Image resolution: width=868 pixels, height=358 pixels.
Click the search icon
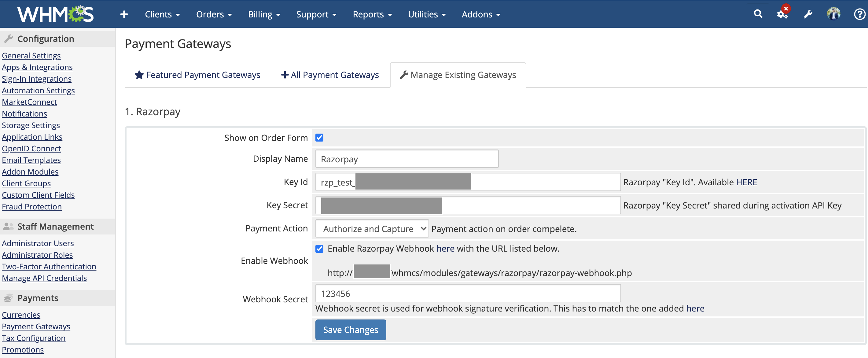pyautogui.click(x=758, y=14)
